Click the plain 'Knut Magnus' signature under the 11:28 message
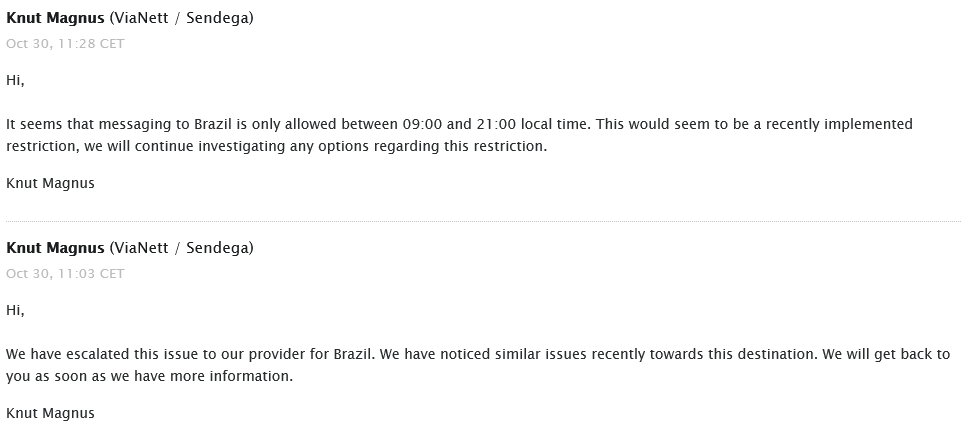The image size is (961, 439). [50, 183]
